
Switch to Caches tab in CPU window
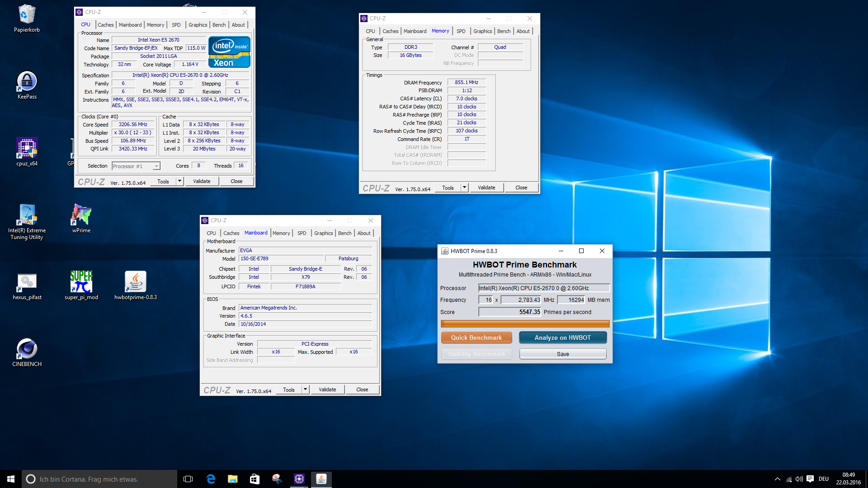coord(105,25)
